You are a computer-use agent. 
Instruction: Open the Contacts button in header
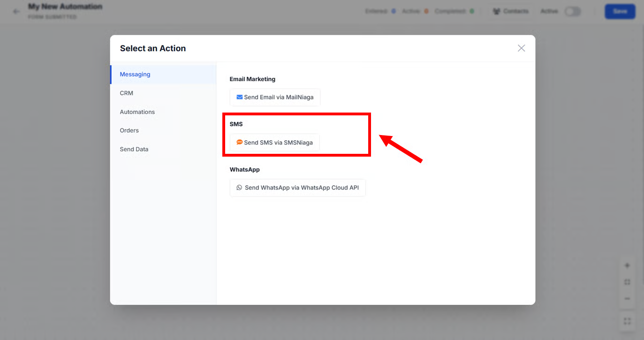(x=510, y=11)
